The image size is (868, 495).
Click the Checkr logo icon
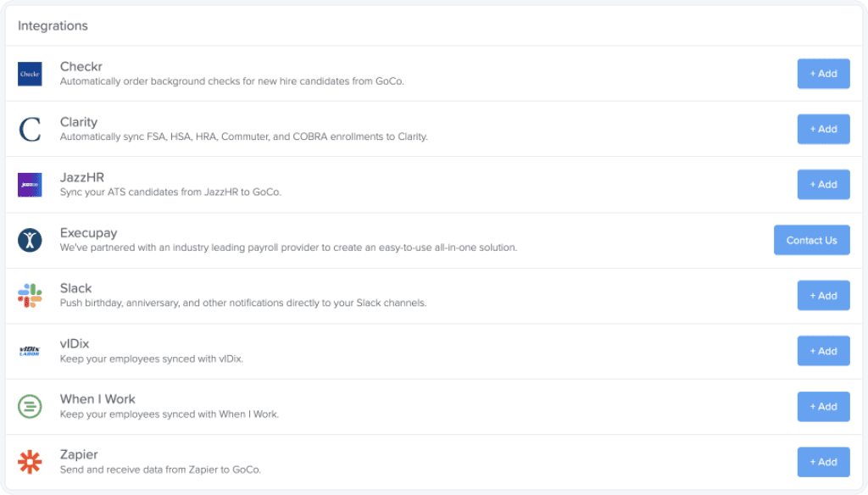click(30, 74)
